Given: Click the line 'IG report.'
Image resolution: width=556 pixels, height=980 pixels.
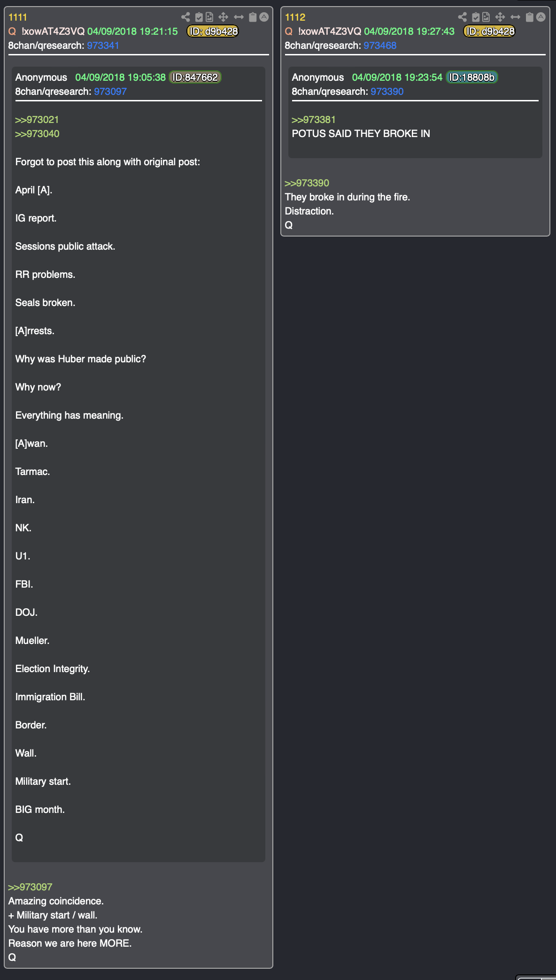Looking at the screenshot, I should [x=36, y=218].
